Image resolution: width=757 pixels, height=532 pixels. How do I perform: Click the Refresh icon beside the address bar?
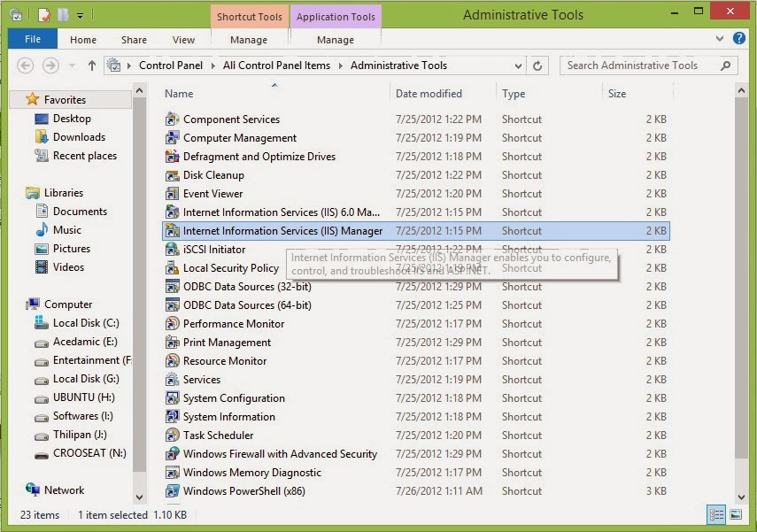point(537,65)
